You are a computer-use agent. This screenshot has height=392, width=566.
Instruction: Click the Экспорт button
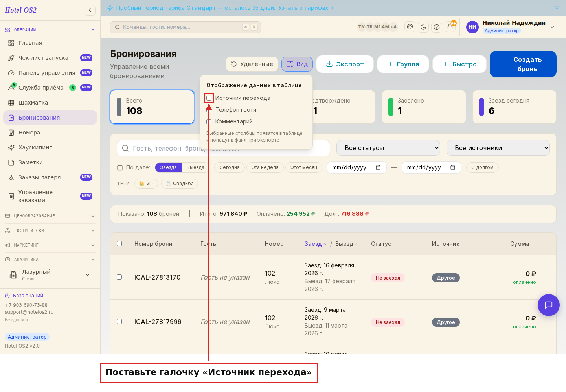point(345,64)
